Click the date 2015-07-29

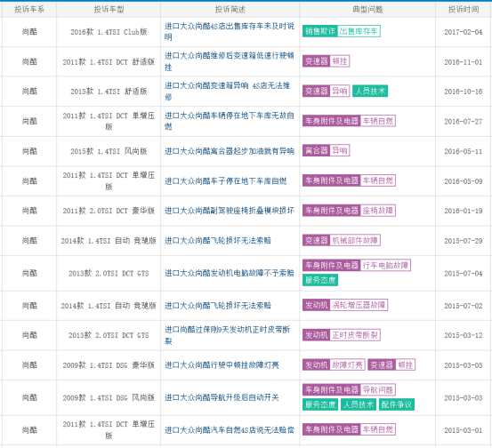click(x=464, y=241)
